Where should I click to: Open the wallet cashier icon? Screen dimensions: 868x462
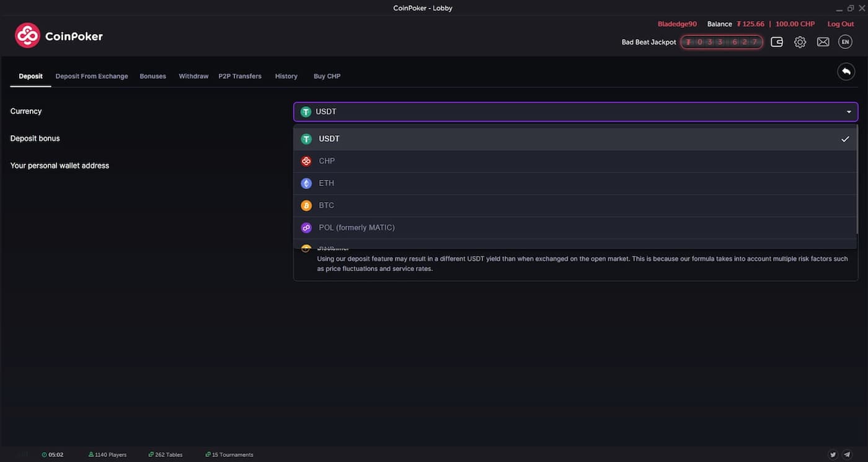(777, 42)
